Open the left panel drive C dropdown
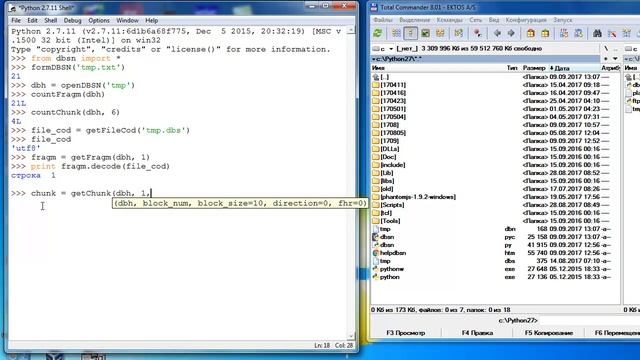 click(x=383, y=49)
